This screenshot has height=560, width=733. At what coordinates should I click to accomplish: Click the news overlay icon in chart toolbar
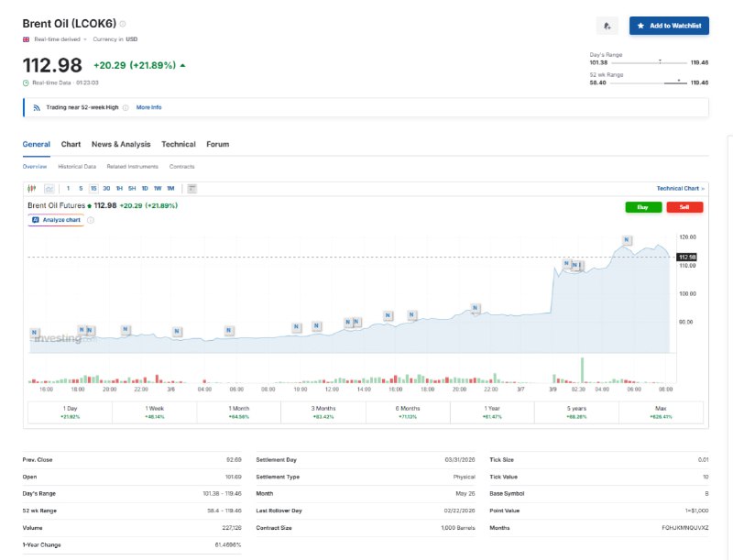(191, 188)
